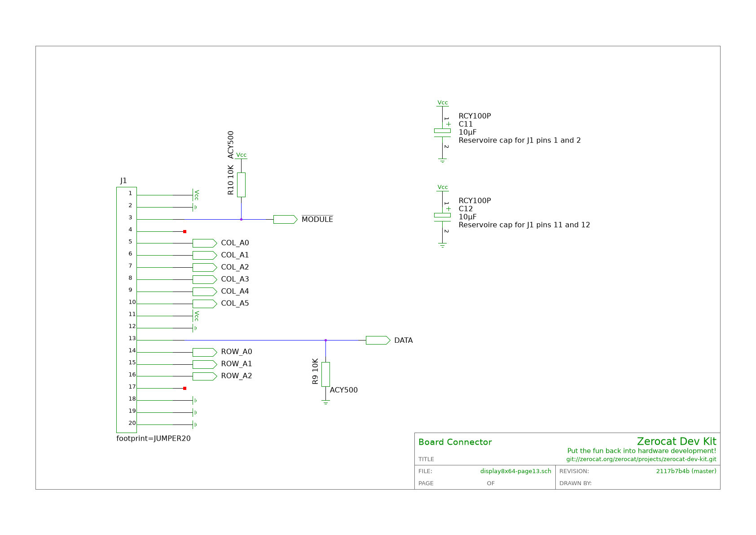Click the red unconnected endpoint on pin 17
Screen dimensions: 756x535
point(185,388)
